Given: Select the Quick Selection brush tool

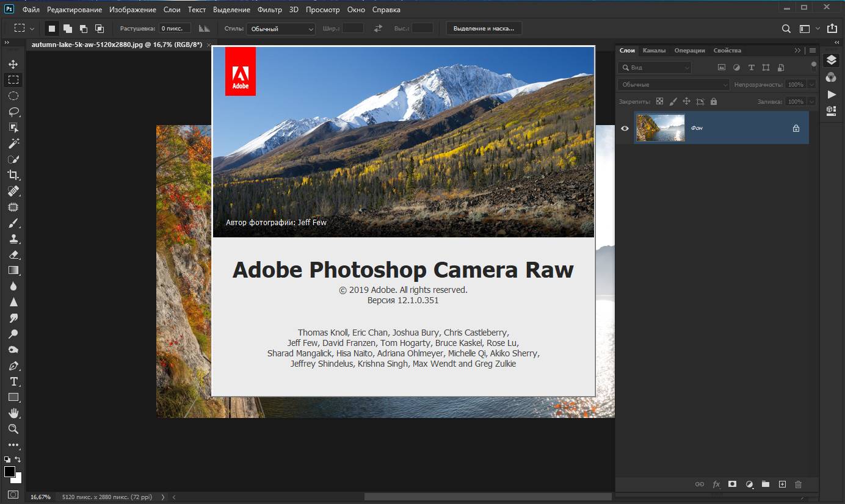Looking at the screenshot, I should coord(13,159).
